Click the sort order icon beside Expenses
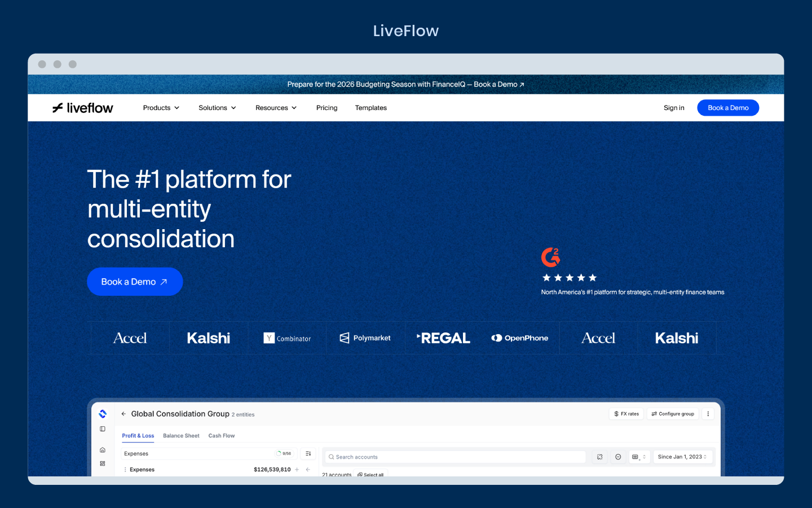This screenshot has height=508, width=812. click(x=308, y=453)
